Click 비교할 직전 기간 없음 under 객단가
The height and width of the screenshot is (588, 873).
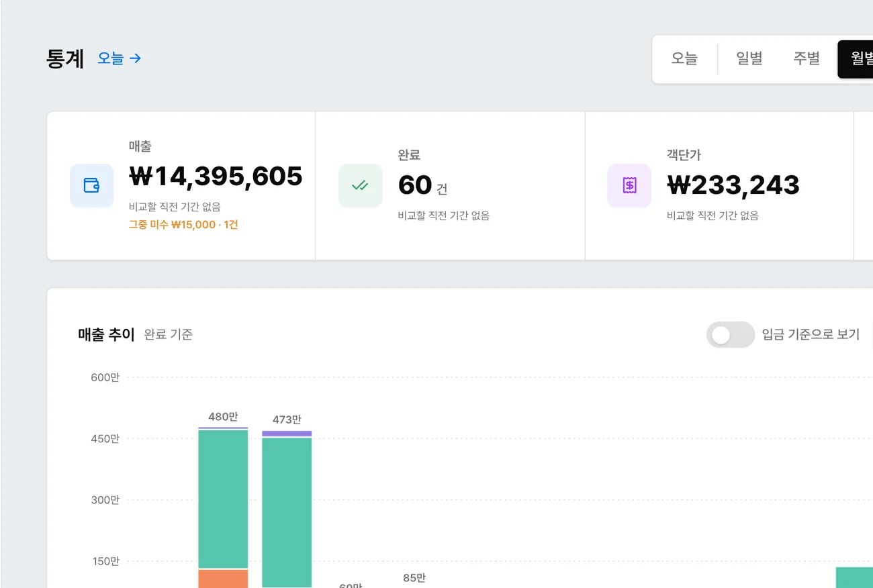click(x=713, y=216)
